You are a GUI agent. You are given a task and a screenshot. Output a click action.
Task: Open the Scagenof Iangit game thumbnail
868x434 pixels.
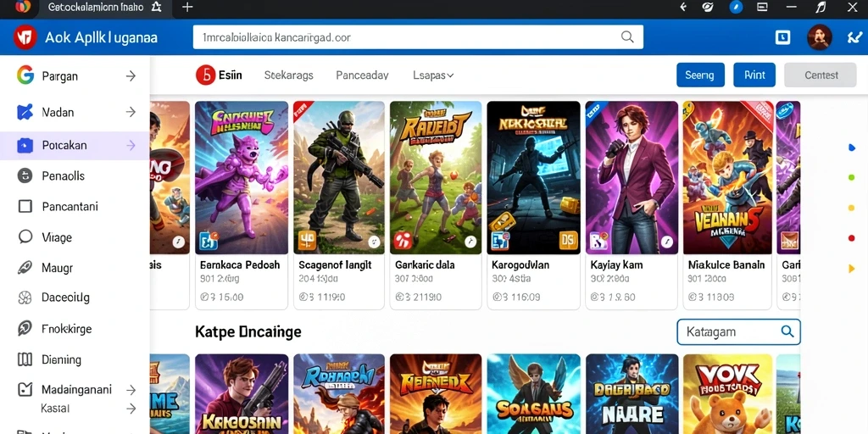pyautogui.click(x=339, y=178)
